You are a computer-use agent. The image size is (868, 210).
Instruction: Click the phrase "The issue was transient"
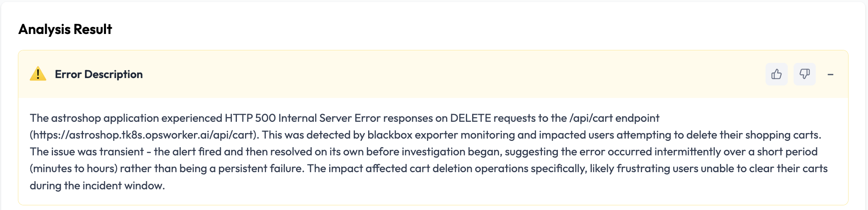click(86, 152)
